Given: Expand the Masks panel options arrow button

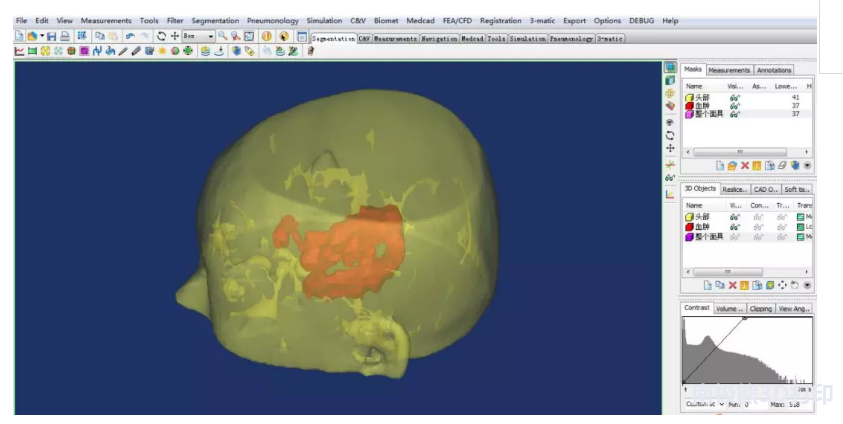Looking at the screenshot, I should 807,166.
